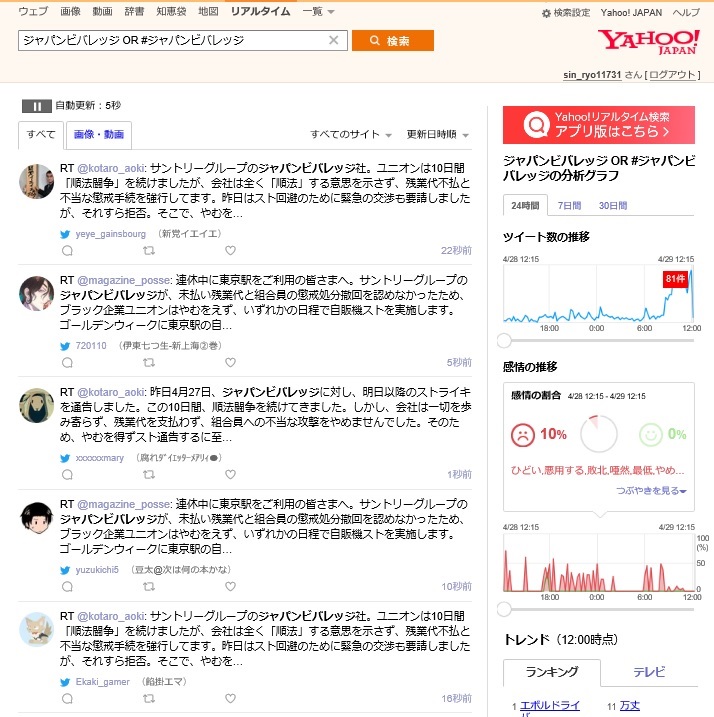Reply icon on yeye_gainsbourg tweet
This screenshot has width=714, height=717.
click(67, 251)
